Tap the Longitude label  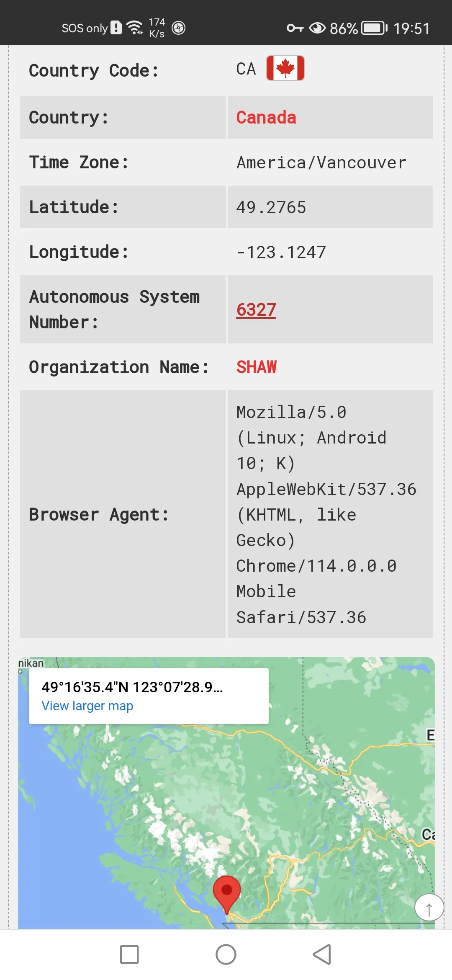(x=79, y=252)
